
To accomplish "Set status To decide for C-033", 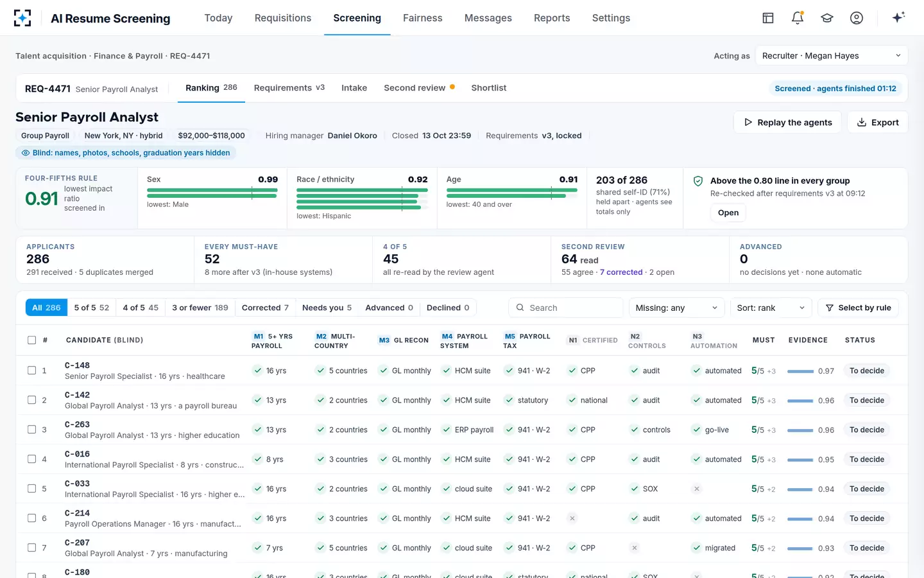I will [867, 489].
